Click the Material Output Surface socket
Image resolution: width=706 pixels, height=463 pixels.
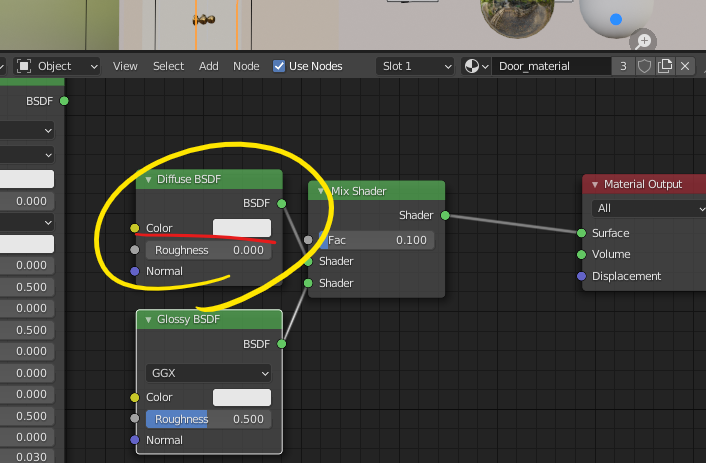click(x=582, y=233)
